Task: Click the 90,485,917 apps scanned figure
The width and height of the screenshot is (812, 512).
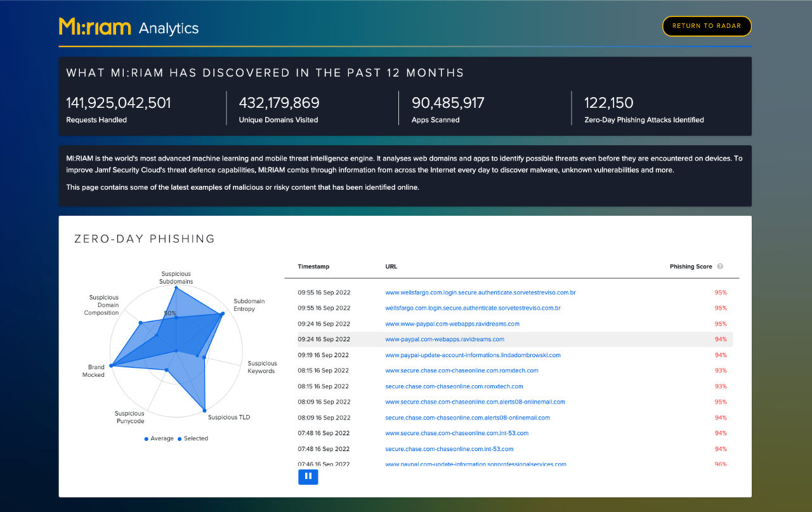Action: pyautogui.click(x=448, y=103)
